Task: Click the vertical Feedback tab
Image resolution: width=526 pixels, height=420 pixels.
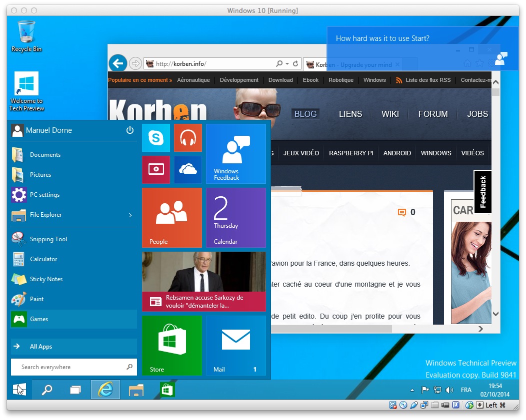Action: (482, 192)
